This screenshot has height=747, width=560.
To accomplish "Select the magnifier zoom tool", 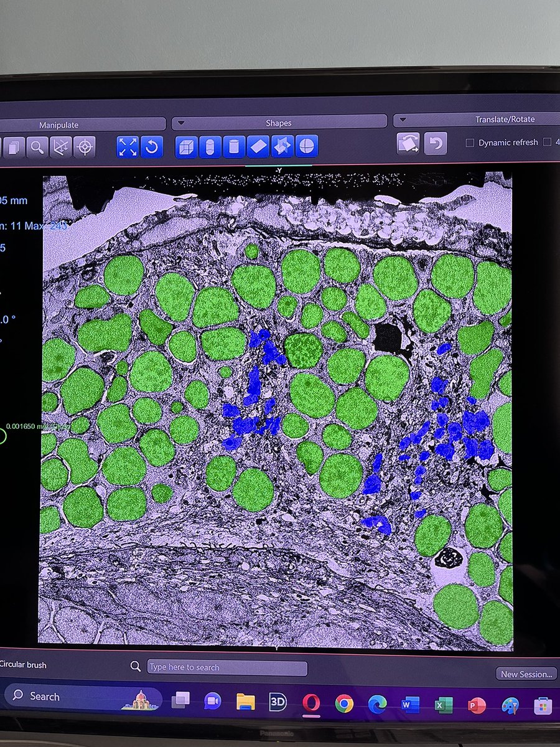I will tap(38, 147).
